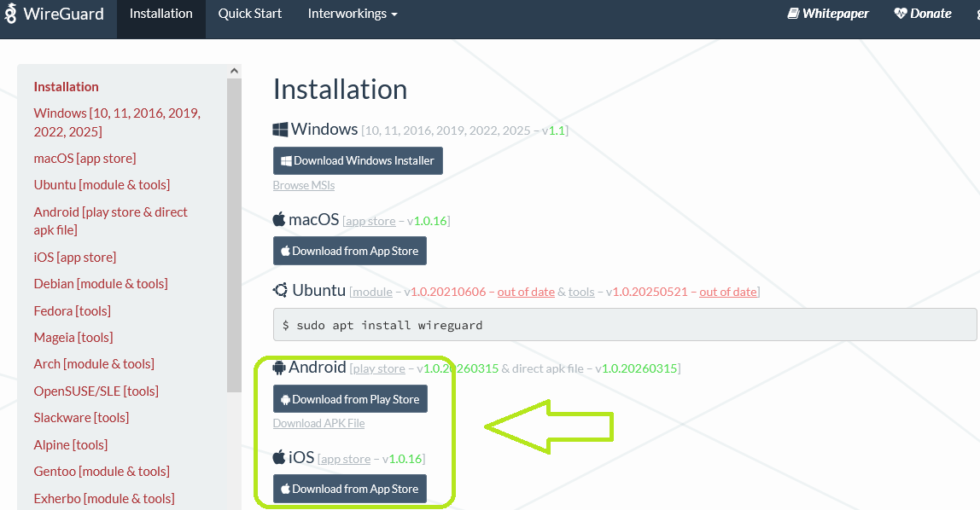The height and width of the screenshot is (510, 980).
Task: Click the heart icon next to Donate
Action: coord(900,13)
